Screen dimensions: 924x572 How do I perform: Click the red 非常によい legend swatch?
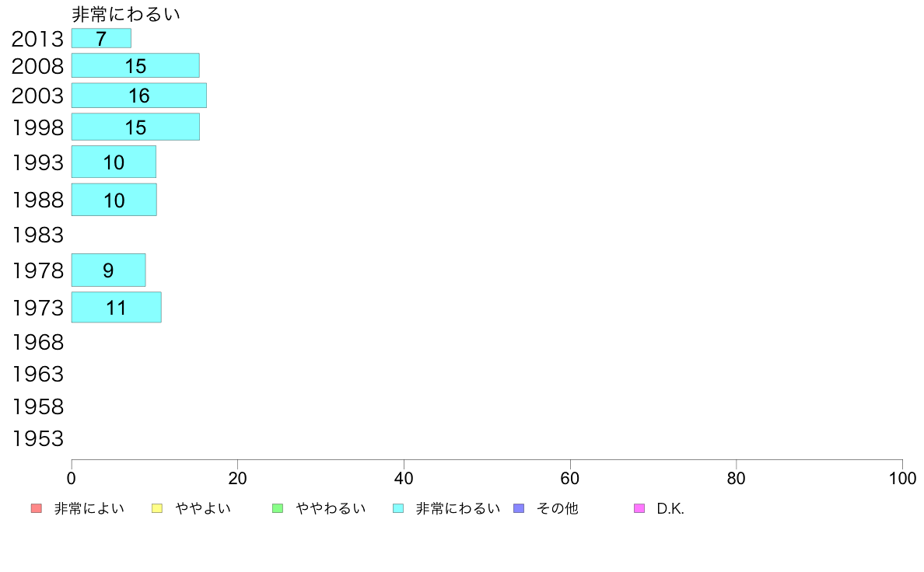click(x=37, y=508)
